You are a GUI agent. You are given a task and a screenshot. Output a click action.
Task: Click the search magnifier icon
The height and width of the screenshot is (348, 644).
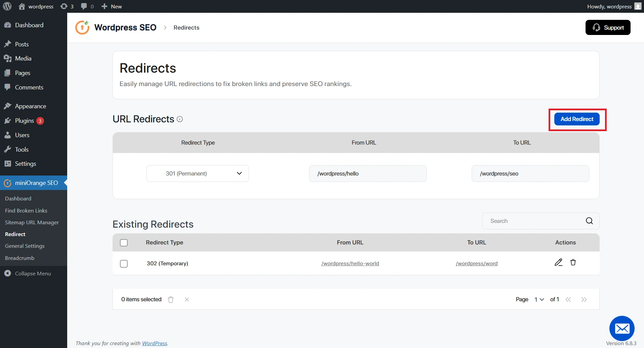click(589, 221)
